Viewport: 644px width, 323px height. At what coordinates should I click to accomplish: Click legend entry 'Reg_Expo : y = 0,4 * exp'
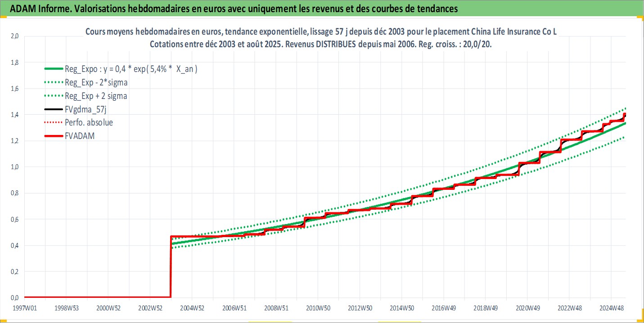coord(132,69)
